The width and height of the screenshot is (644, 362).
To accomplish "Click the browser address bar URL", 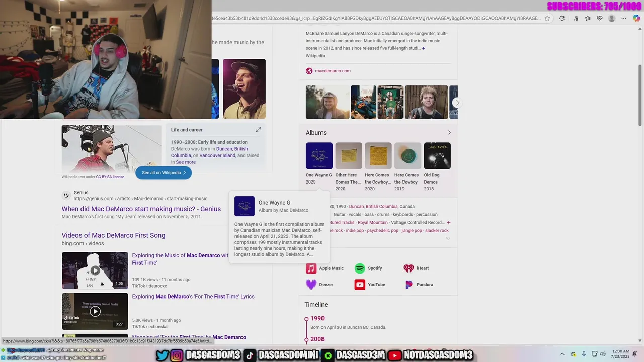I will coord(376,18).
